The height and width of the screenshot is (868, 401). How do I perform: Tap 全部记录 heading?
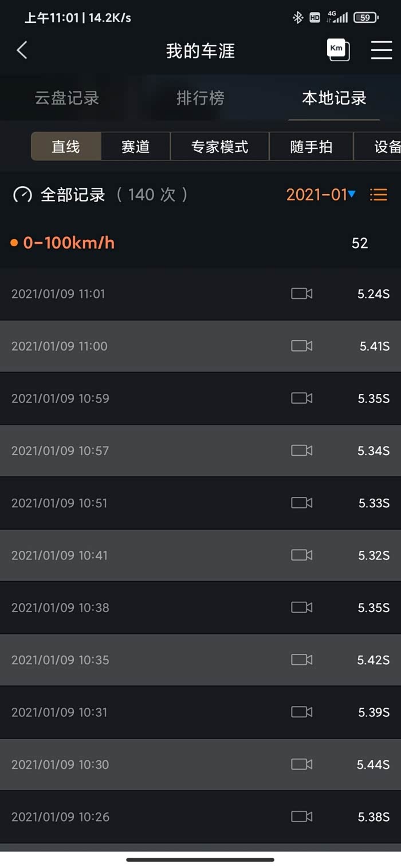click(73, 195)
